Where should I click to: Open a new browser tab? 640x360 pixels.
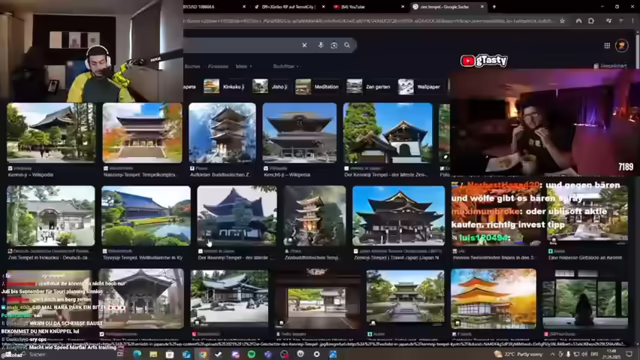(494, 7)
